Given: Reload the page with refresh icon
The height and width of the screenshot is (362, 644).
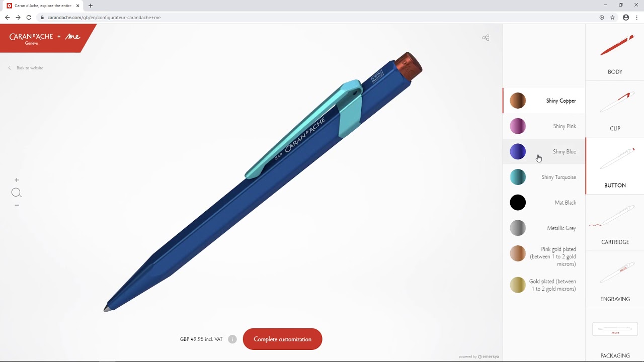Looking at the screenshot, I should tap(29, 17).
